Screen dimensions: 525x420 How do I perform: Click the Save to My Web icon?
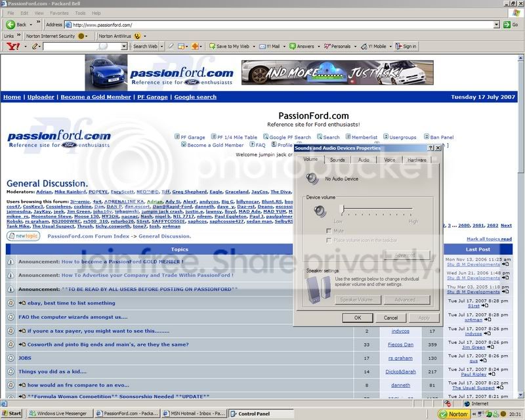pos(212,46)
